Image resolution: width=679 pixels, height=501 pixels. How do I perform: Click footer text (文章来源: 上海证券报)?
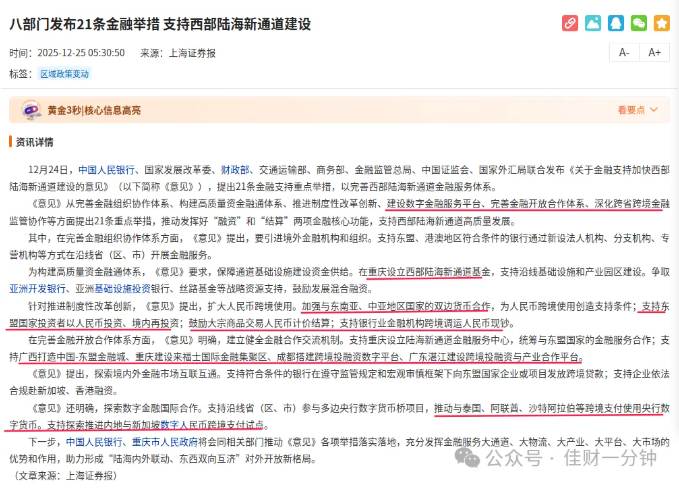click(x=65, y=476)
